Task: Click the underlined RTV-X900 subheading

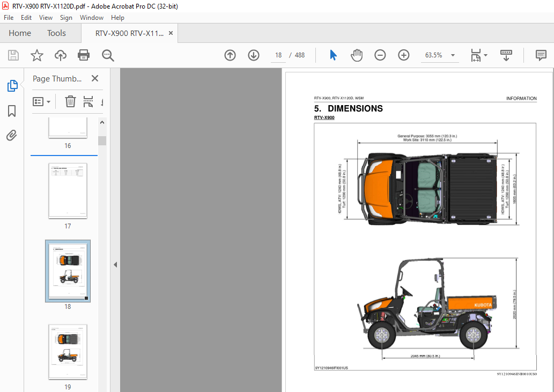Action: (x=324, y=117)
